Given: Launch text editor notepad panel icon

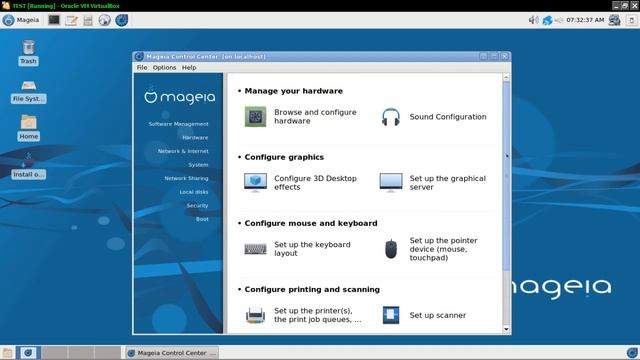Looking at the screenshot, I should pyautogui.click(x=71, y=20).
